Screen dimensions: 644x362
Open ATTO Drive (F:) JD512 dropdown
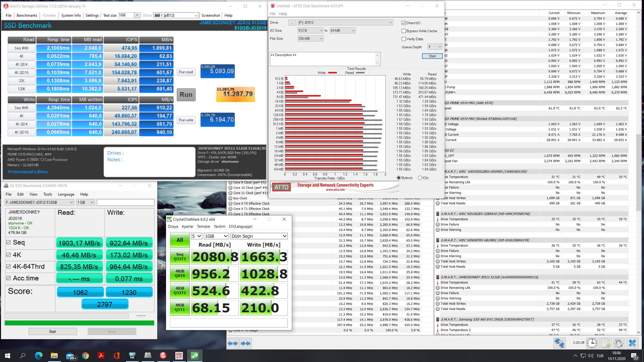345,22
